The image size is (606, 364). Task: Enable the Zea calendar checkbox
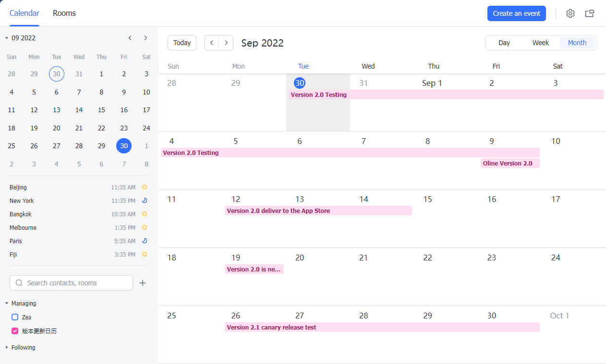(x=15, y=317)
